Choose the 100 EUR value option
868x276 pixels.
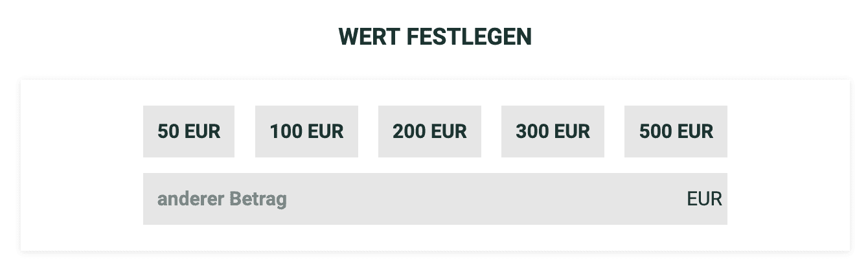coord(306,132)
